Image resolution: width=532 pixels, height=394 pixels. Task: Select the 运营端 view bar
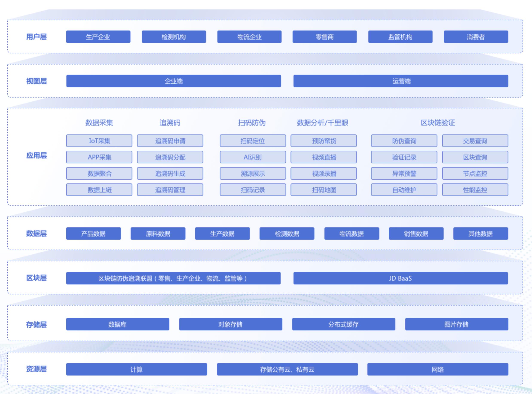pos(401,81)
